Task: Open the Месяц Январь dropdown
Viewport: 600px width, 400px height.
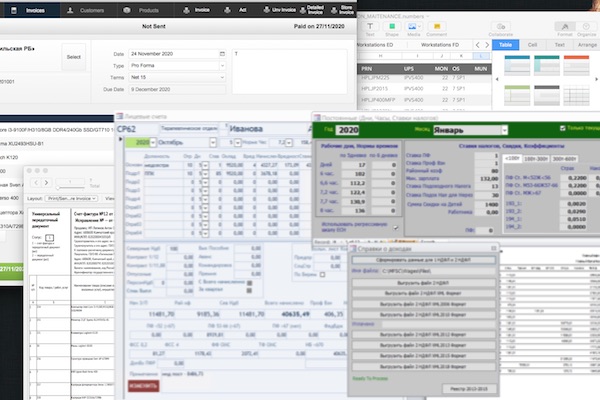Action: tap(504, 131)
